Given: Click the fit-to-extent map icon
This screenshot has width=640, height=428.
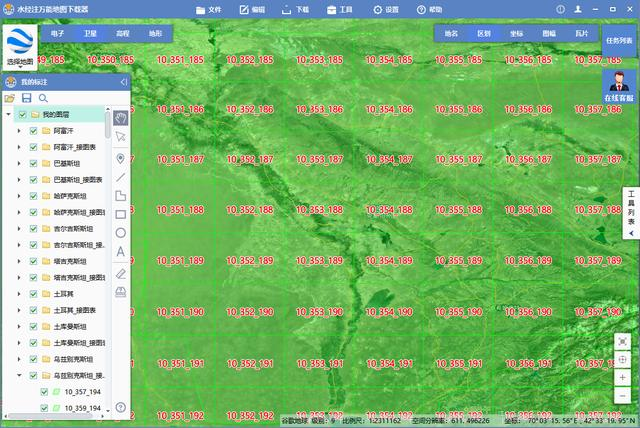Looking at the screenshot, I should [x=622, y=342].
